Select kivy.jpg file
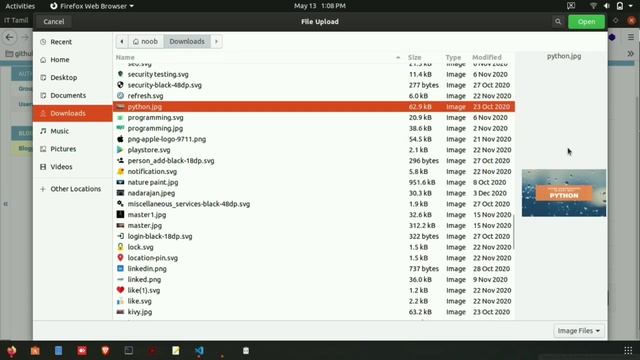The height and width of the screenshot is (360, 640). [313, 312]
